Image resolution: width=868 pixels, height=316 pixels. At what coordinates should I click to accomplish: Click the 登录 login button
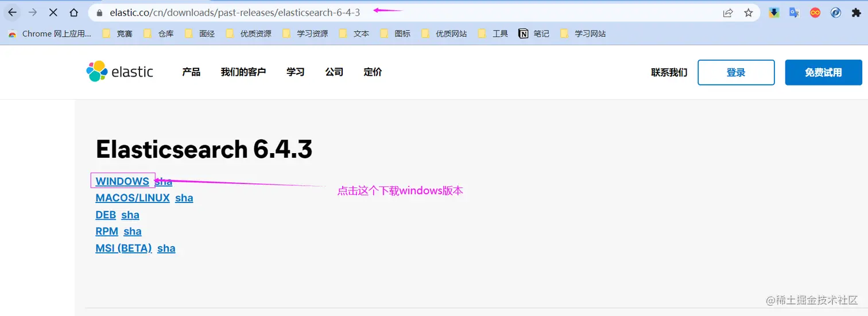736,73
